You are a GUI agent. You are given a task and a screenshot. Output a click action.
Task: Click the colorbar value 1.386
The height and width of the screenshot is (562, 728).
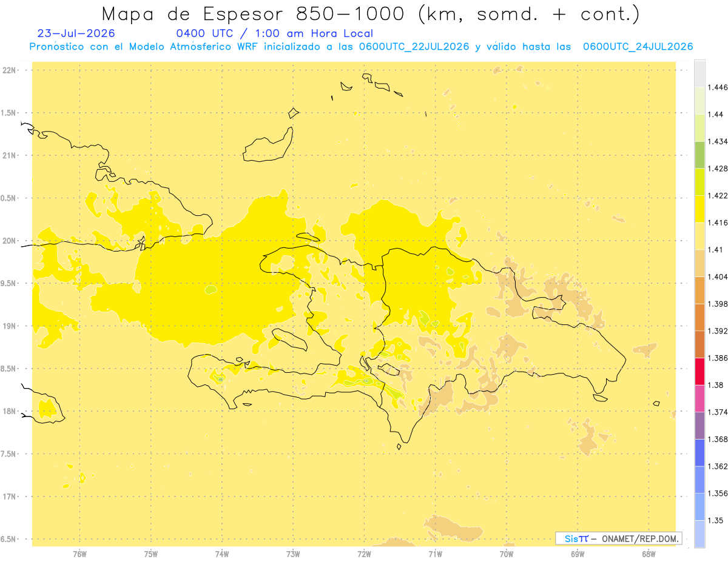pyautogui.click(x=718, y=358)
